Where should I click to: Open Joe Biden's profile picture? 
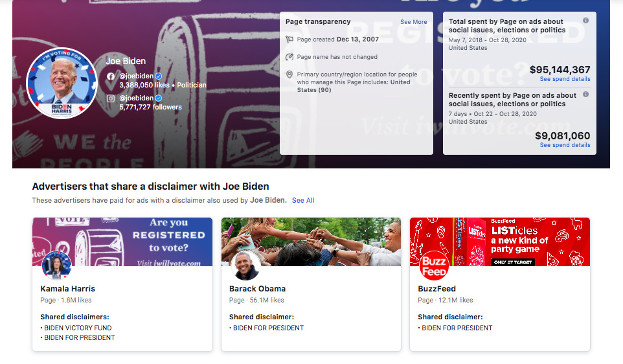(x=62, y=83)
